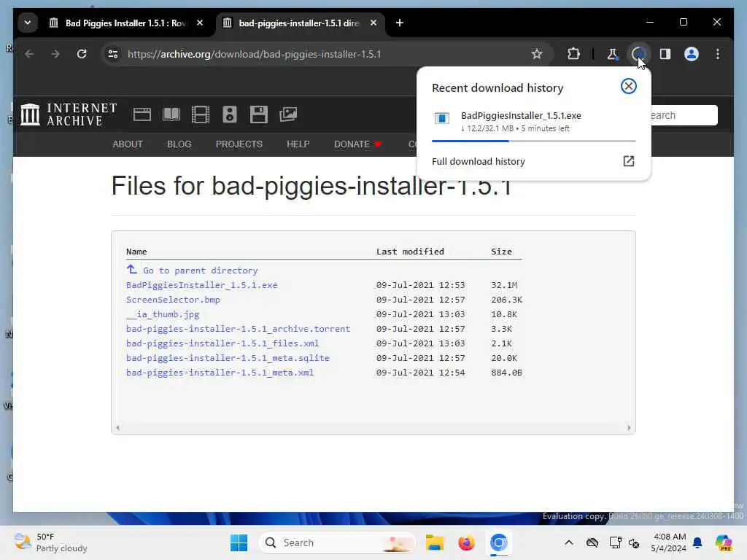Open a new browser tab
Image resolution: width=747 pixels, height=560 pixels.
click(400, 23)
